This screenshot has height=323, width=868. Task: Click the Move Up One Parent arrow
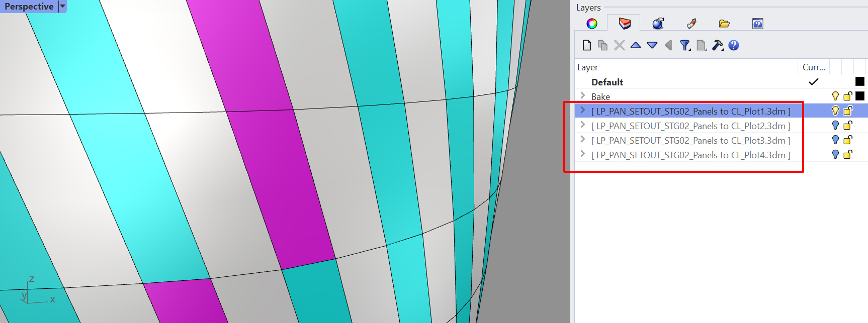point(668,45)
